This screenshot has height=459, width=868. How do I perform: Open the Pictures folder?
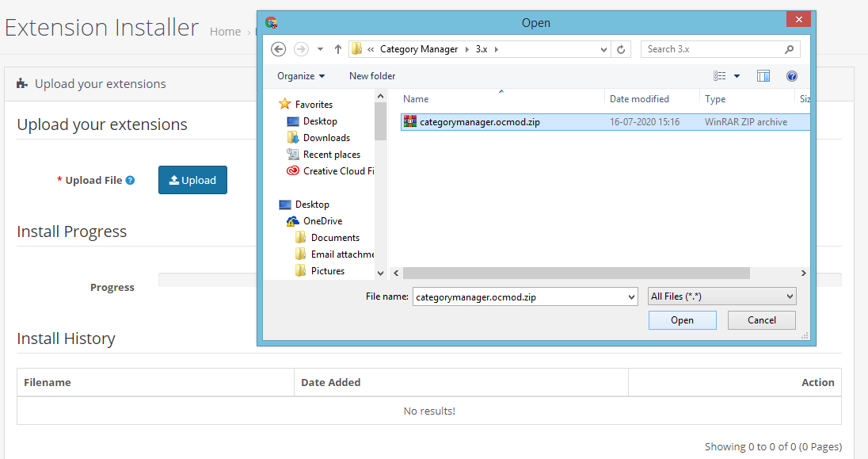tap(328, 270)
